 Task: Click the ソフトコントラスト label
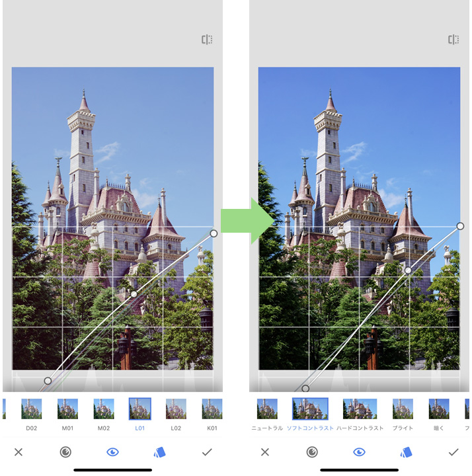coord(310,428)
